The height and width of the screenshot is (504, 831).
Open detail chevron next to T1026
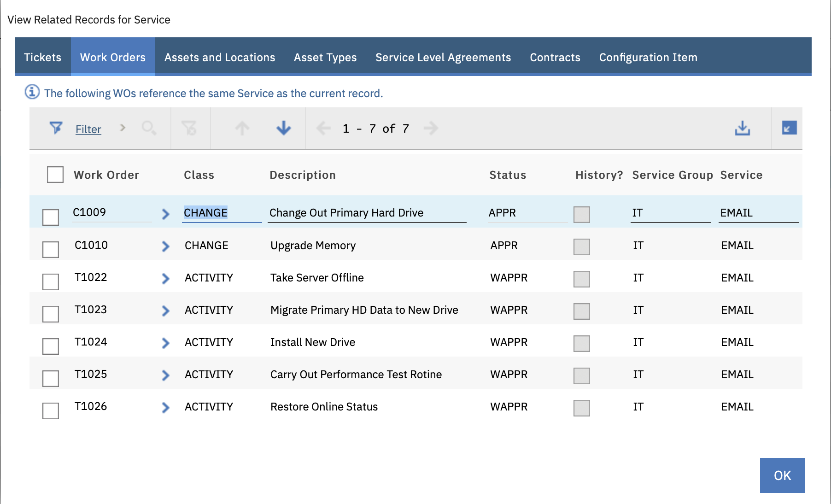(x=166, y=408)
